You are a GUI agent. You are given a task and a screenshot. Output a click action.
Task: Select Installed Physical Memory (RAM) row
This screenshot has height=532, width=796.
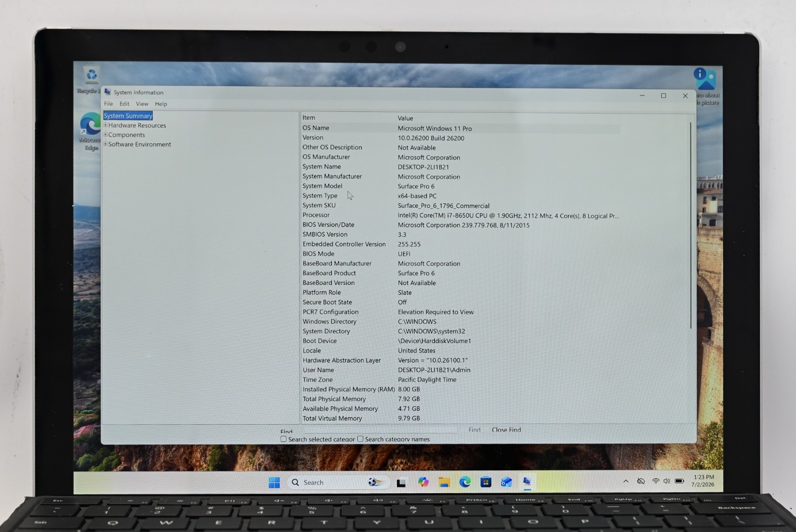click(x=461, y=389)
